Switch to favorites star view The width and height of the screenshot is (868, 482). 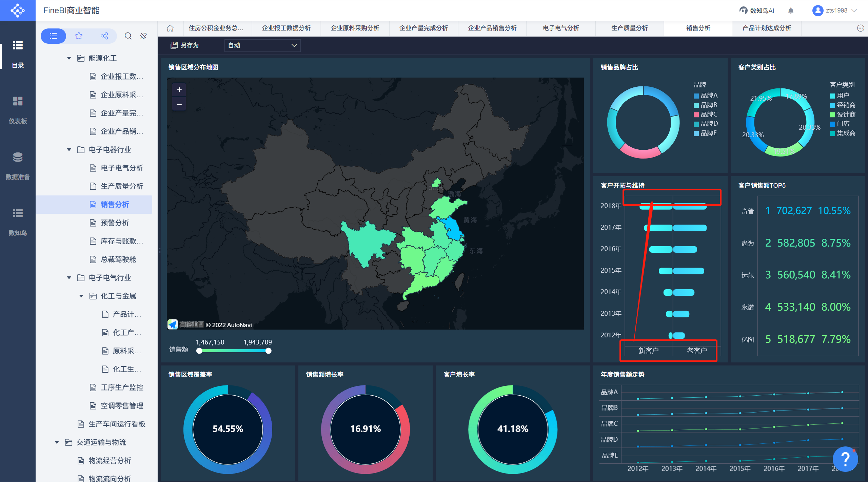click(x=79, y=36)
